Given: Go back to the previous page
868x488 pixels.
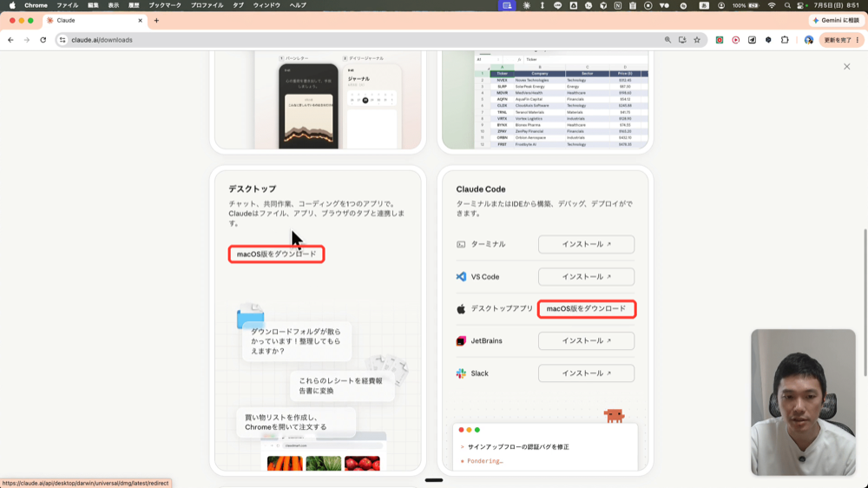Looking at the screenshot, I should tap(10, 40).
